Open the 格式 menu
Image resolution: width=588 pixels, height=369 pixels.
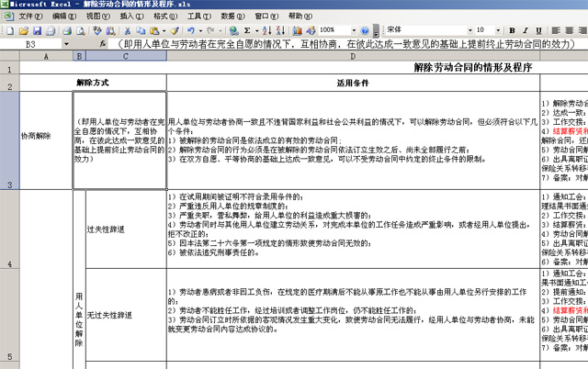pyautogui.click(x=164, y=17)
